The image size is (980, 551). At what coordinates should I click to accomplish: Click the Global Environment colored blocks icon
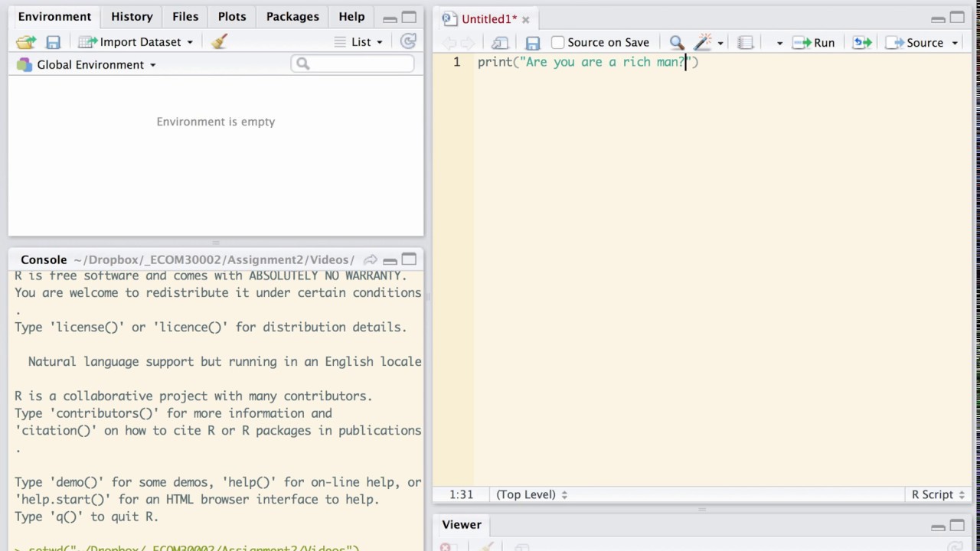coord(24,65)
